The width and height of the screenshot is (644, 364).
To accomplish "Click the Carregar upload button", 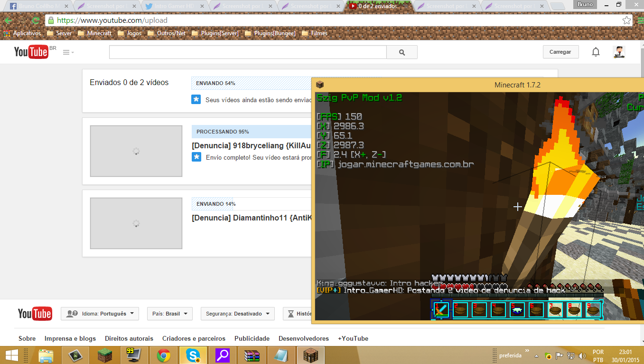I will 560,52.
